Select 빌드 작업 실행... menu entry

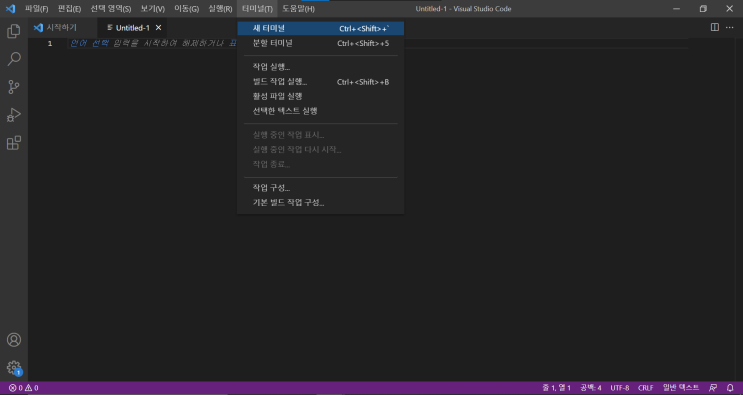tap(321, 81)
